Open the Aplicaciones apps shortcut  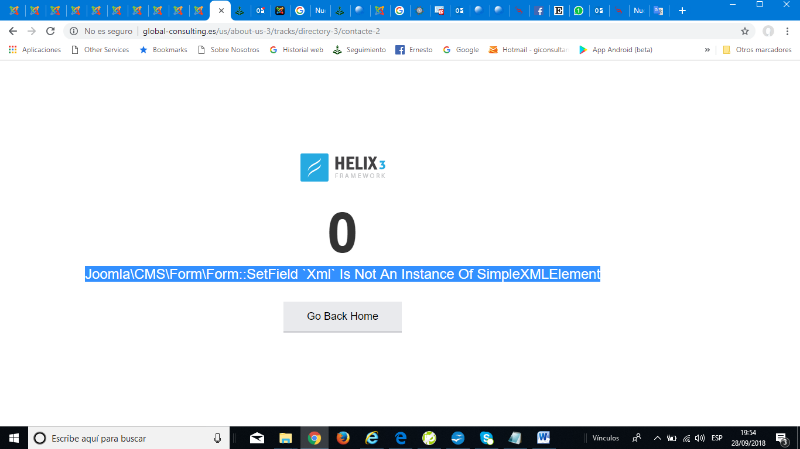point(35,49)
